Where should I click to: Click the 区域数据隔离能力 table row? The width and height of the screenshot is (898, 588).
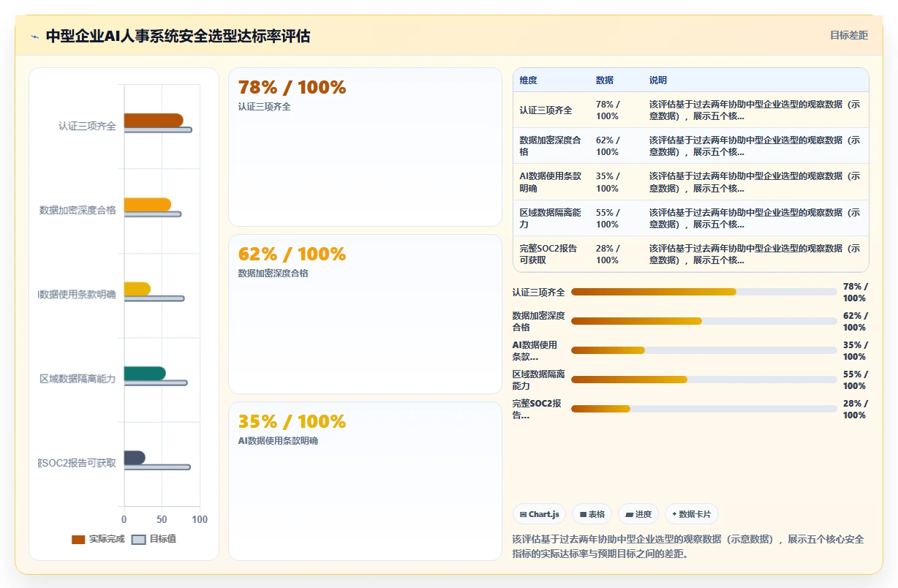click(691, 218)
